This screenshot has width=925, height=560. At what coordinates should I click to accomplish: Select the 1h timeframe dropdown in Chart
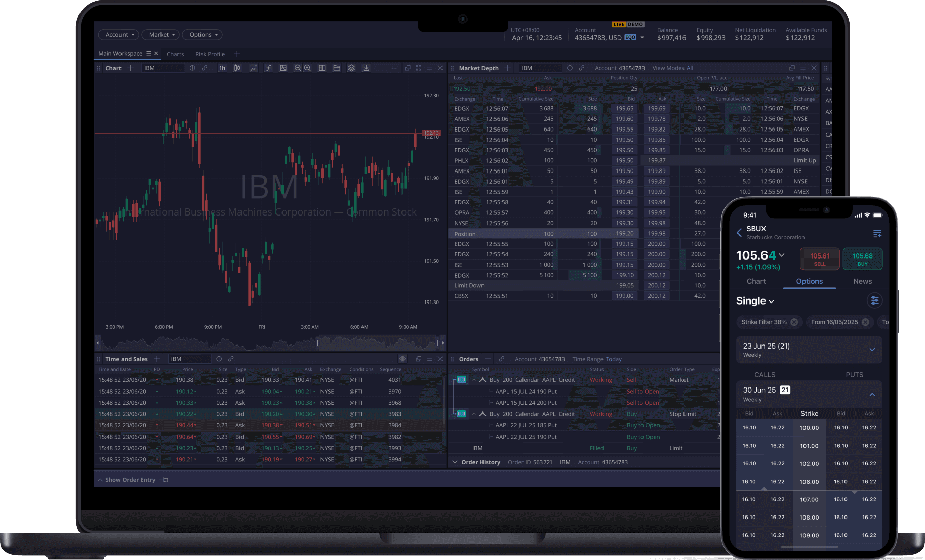(x=222, y=68)
